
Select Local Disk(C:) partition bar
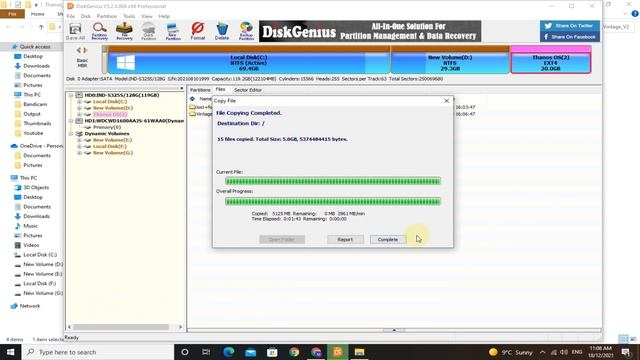click(248, 60)
